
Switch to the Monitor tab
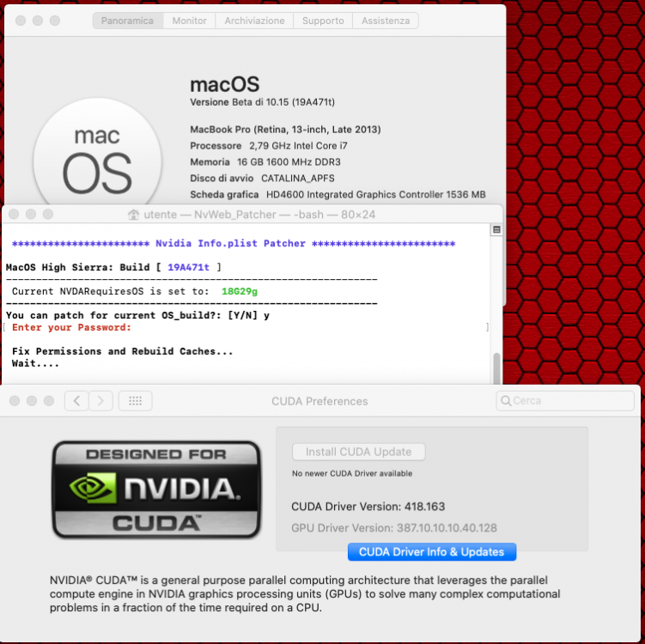coord(189,21)
